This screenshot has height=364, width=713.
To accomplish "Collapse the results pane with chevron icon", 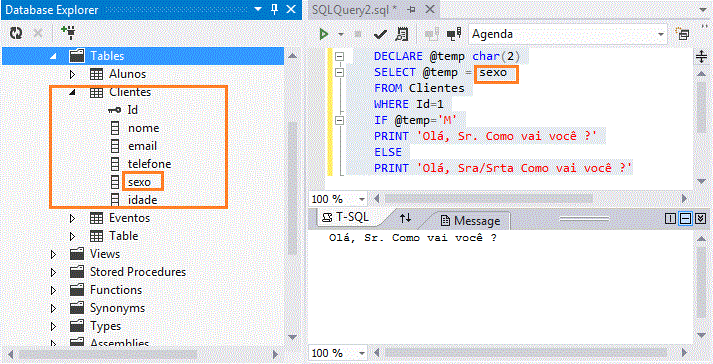I will coord(701,219).
